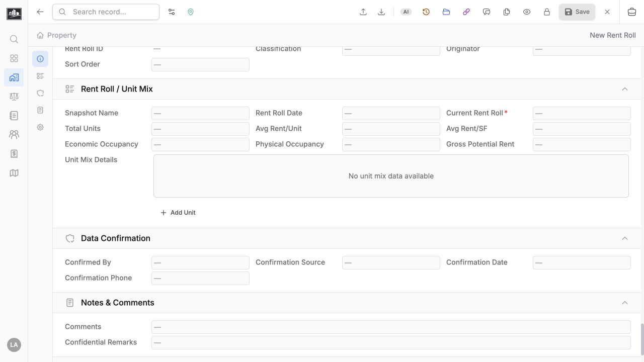Click the purple link icon

[x=466, y=12]
